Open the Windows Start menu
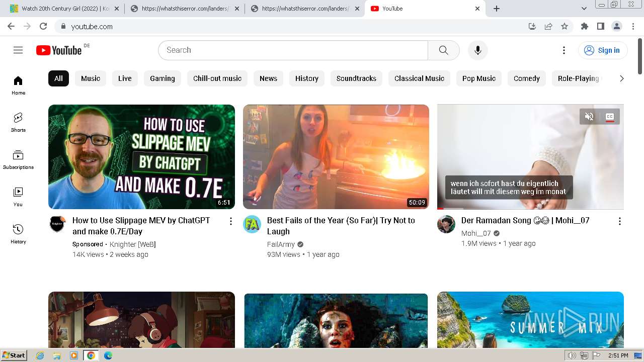The image size is (644, 362). pyautogui.click(x=14, y=355)
